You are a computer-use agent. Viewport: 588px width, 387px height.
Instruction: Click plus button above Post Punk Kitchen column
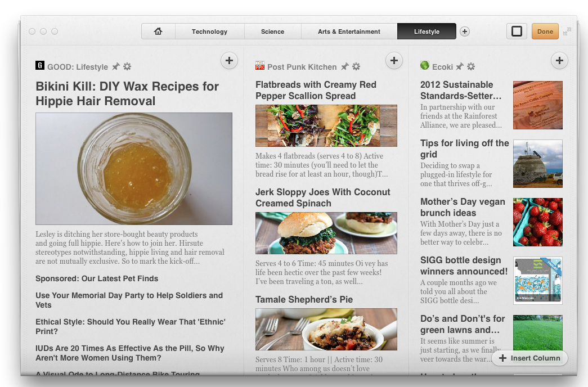[x=394, y=61]
